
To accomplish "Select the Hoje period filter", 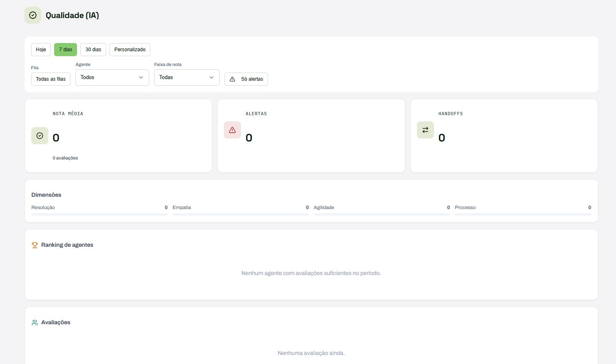I will click(x=41, y=50).
